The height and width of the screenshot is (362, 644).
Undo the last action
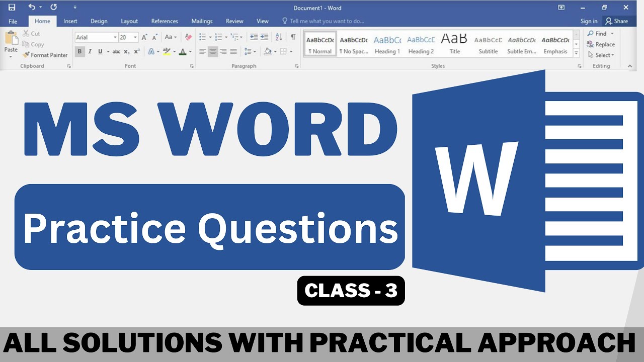coord(32,7)
